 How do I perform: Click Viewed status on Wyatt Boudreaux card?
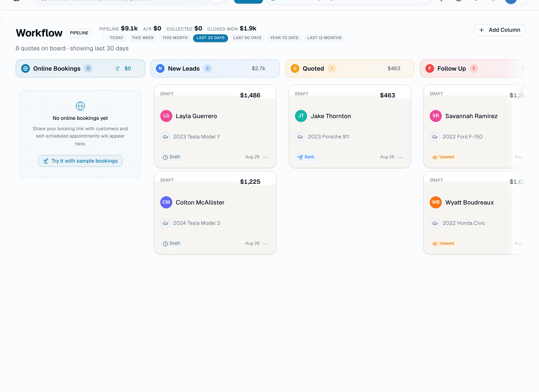(443, 243)
